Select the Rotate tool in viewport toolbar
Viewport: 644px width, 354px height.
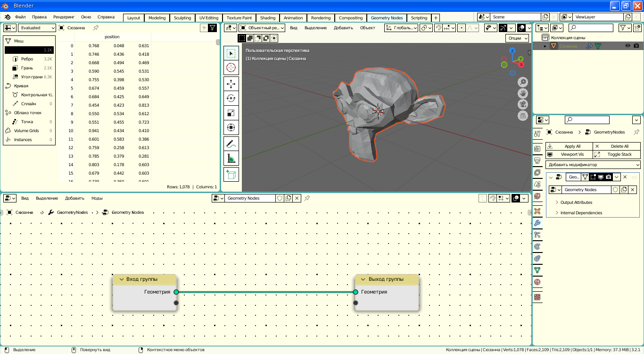click(x=231, y=98)
